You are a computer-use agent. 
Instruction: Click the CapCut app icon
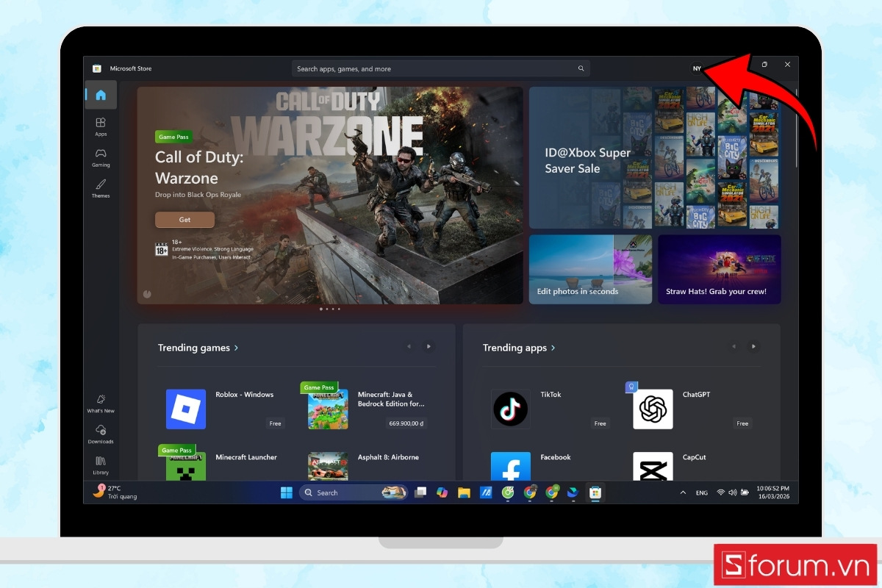point(653,467)
